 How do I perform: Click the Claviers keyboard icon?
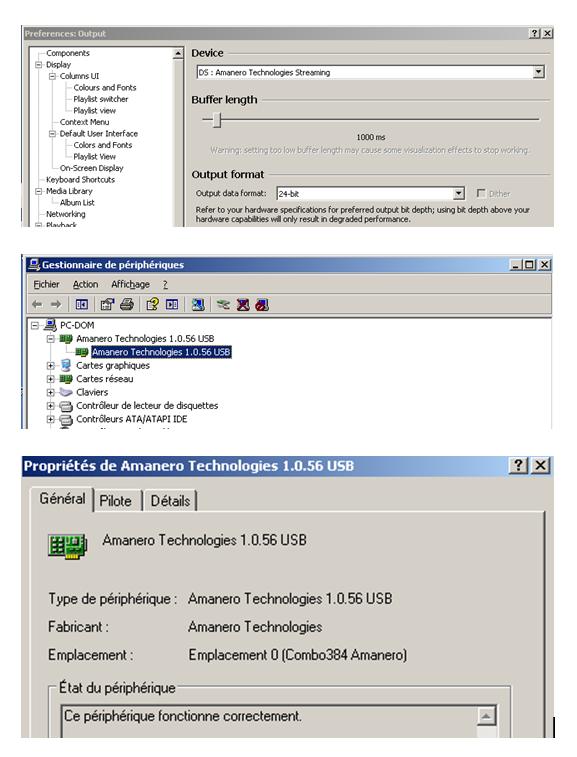66,392
